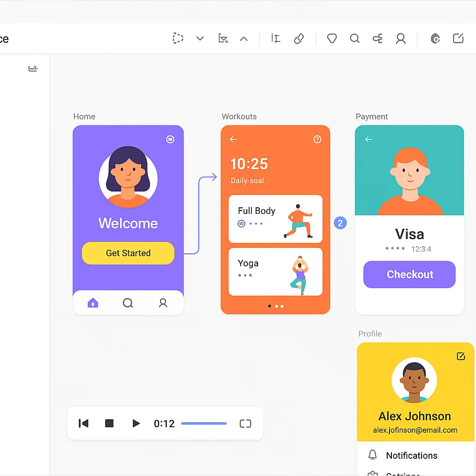The image size is (476, 476).
Task: Click the playback progress slider
Action: coord(204,423)
